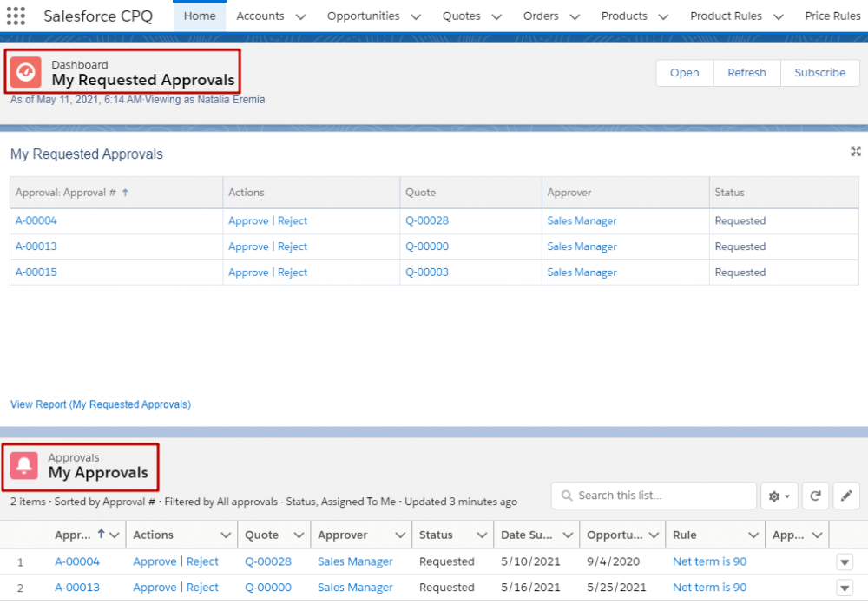The height and width of the screenshot is (604, 868).
Task: Open Actions column menu chevron
Action: (x=226, y=535)
